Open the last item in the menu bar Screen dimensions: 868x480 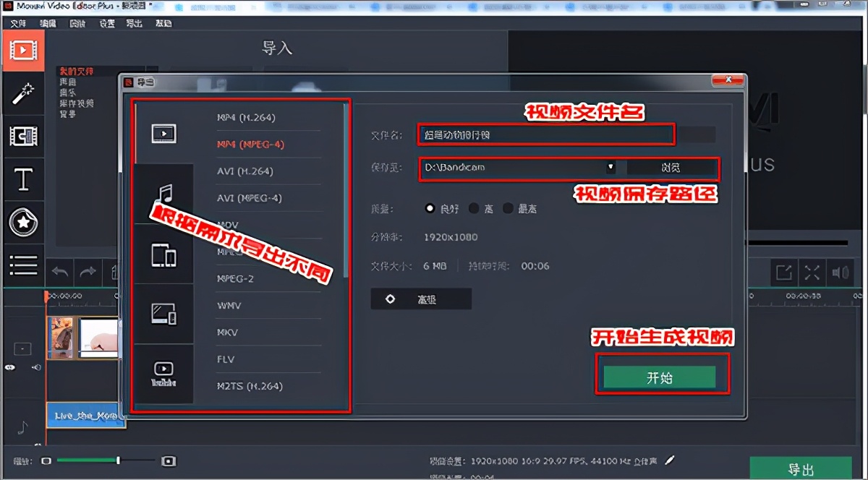163,23
